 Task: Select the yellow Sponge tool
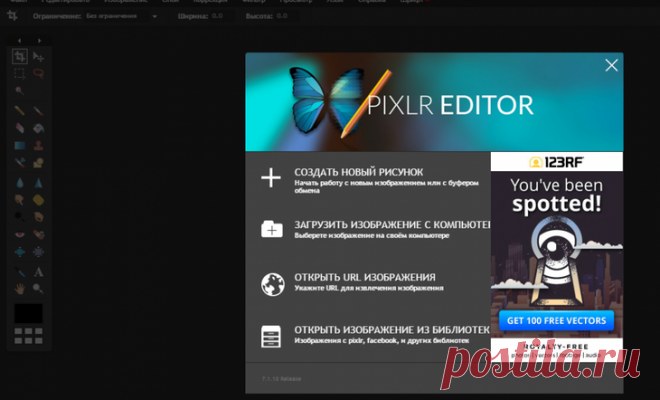tap(38, 200)
